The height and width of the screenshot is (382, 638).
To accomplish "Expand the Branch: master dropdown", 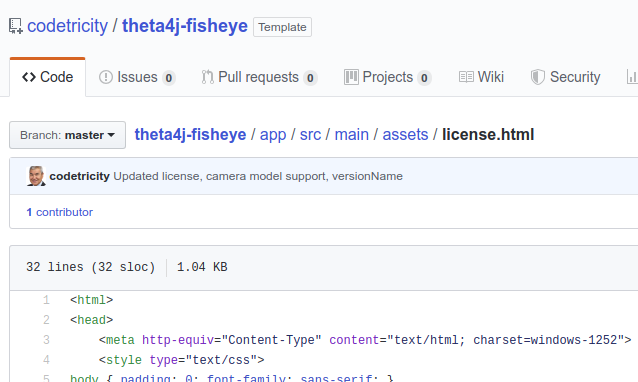I will 68,135.
